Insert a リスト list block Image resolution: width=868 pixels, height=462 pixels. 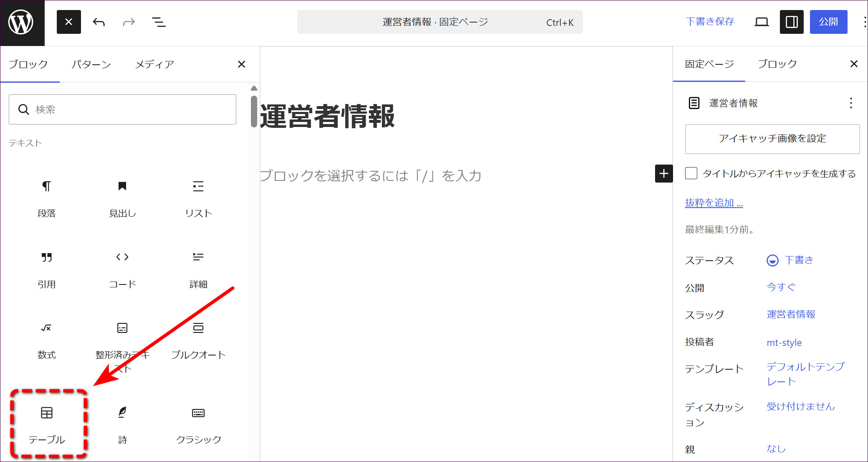(x=198, y=200)
